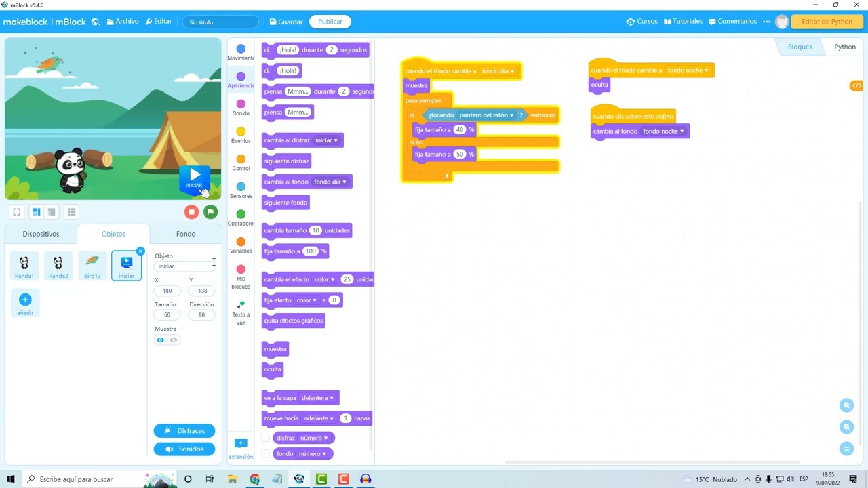Open the Control blocks category
Screen dimensions: 868x488
point(241,163)
